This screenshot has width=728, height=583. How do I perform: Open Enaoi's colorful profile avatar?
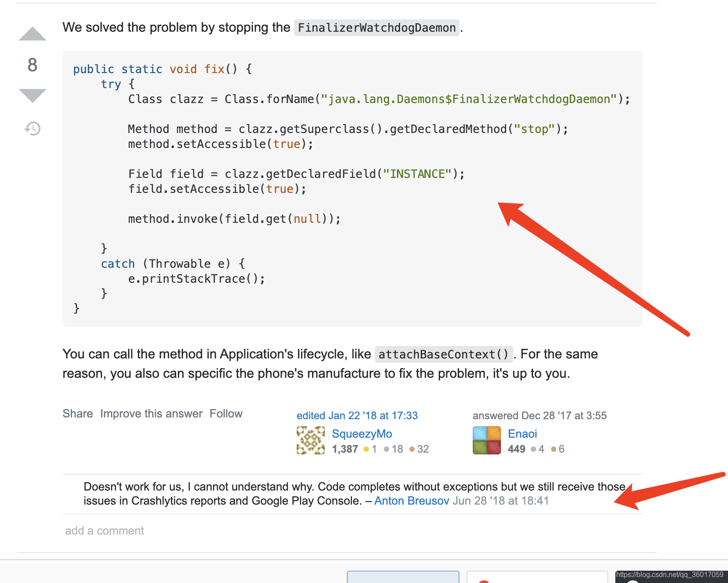486,440
